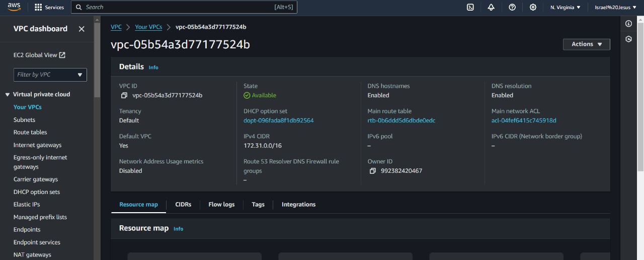Click the DNS hostnames Enabled value
644x260 pixels.
click(378, 95)
